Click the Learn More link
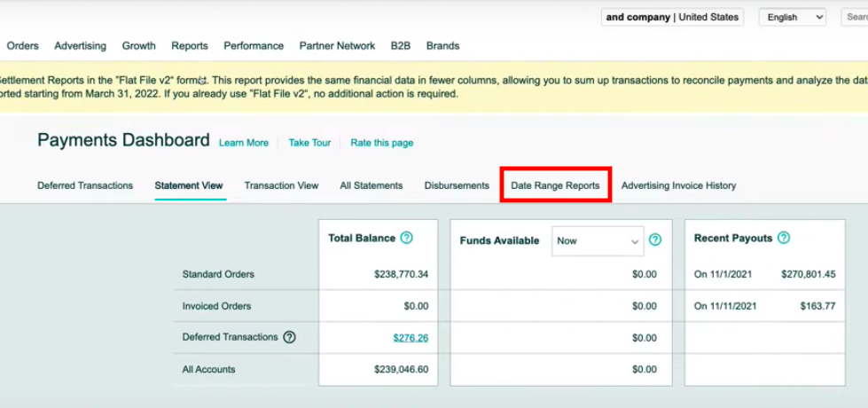The image size is (868, 408). (x=244, y=143)
